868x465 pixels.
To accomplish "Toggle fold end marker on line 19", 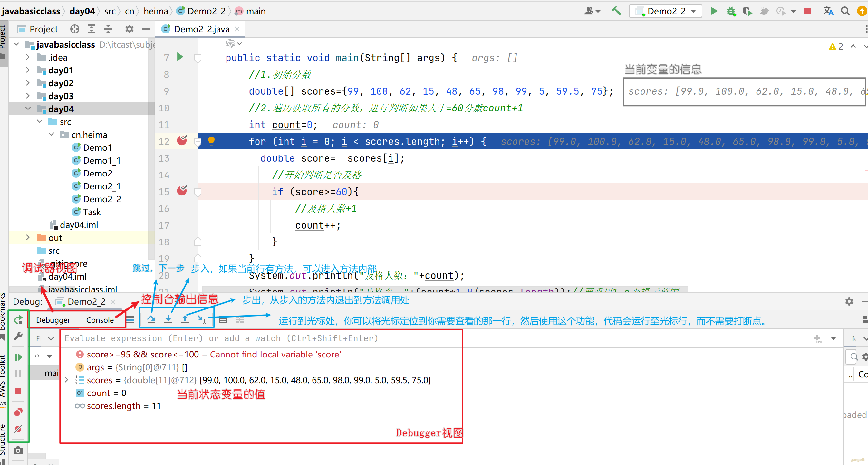I will tap(198, 258).
